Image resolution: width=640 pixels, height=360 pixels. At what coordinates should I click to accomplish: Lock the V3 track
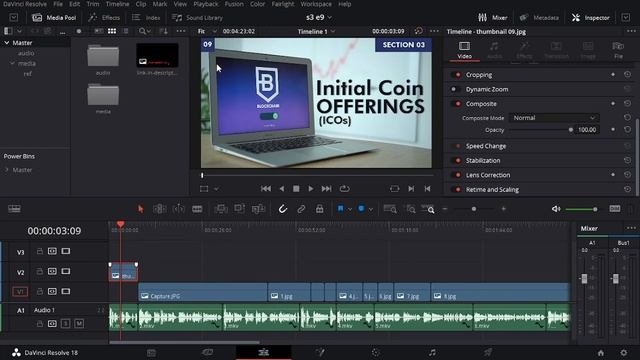pyautogui.click(x=40, y=251)
